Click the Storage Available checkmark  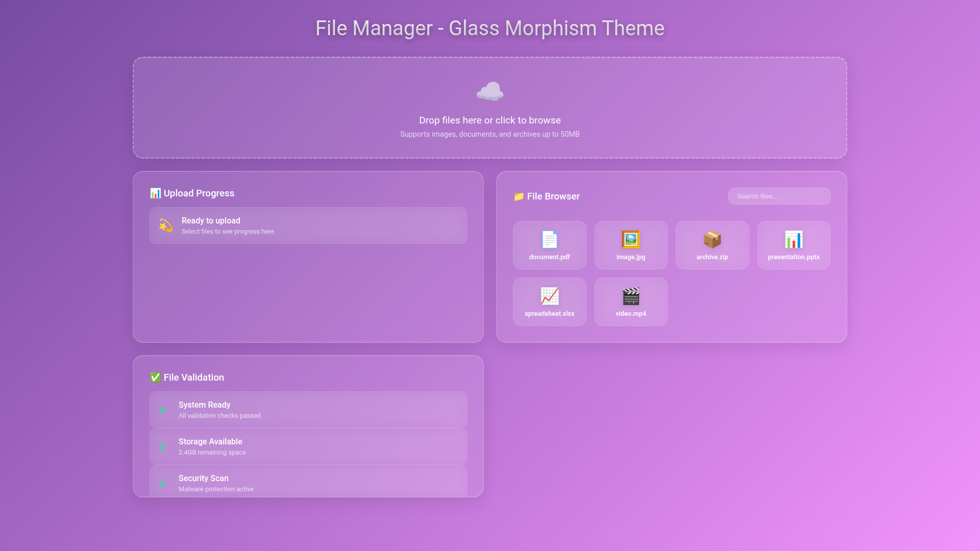[x=162, y=446]
